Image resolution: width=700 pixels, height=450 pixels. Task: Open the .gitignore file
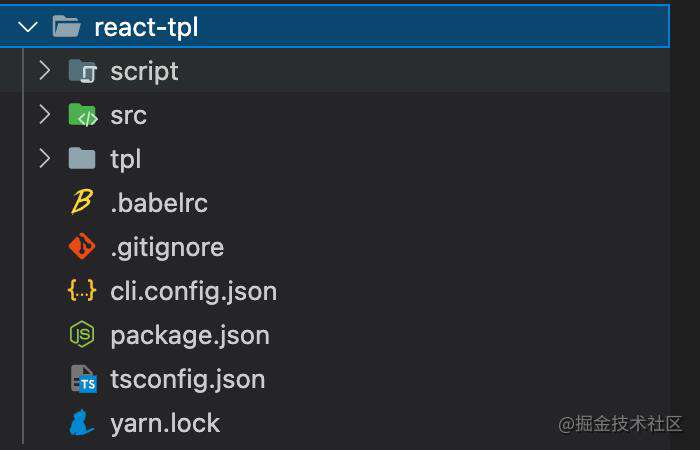pos(167,247)
